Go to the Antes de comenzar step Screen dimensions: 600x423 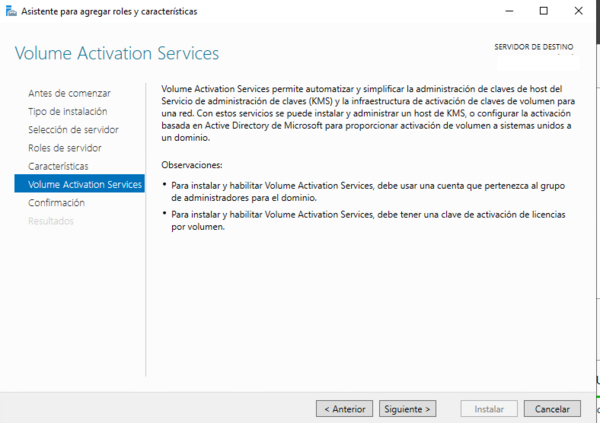click(x=69, y=93)
